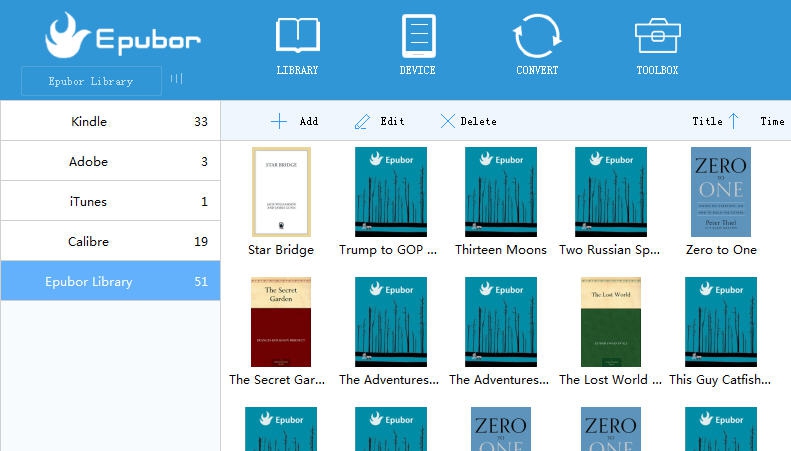Click the 'The Lost World ...' title text
The height and width of the screenshot is (451, 791).
(610, 379)
